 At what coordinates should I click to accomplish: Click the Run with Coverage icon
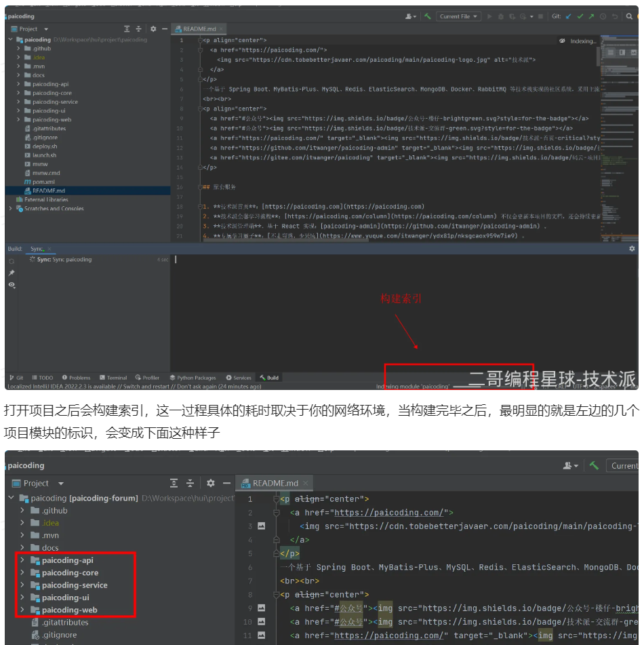coord(512,16)
